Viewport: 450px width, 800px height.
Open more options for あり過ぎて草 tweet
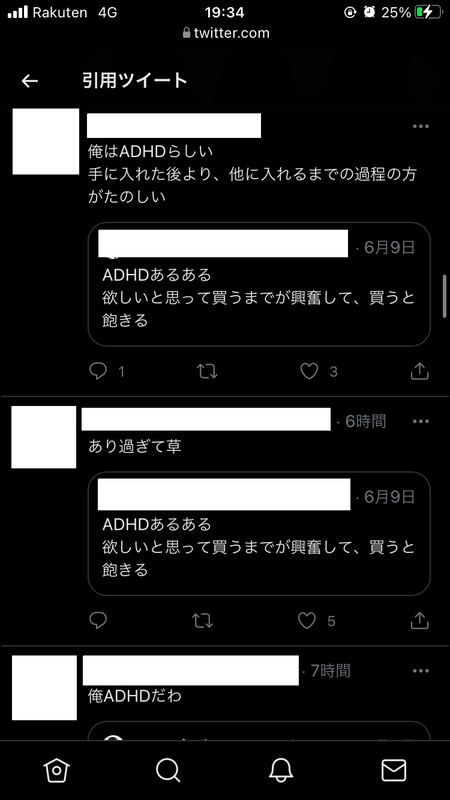coord(420,421)
